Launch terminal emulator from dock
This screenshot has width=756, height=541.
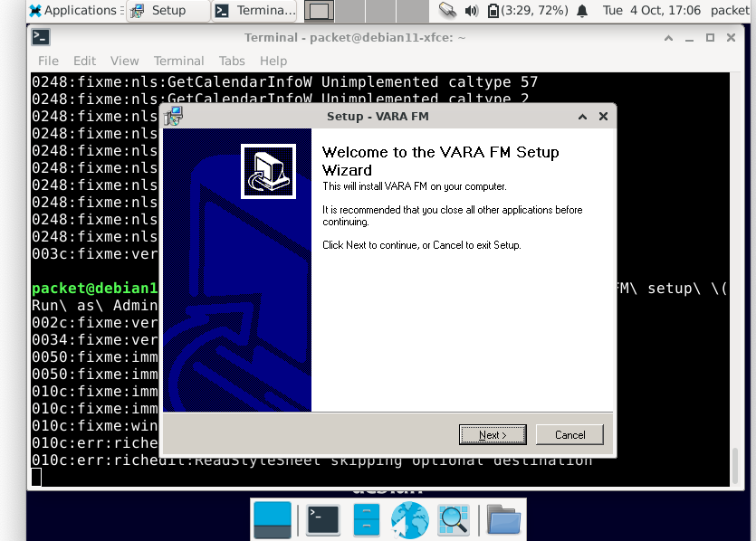click(323, 520)
